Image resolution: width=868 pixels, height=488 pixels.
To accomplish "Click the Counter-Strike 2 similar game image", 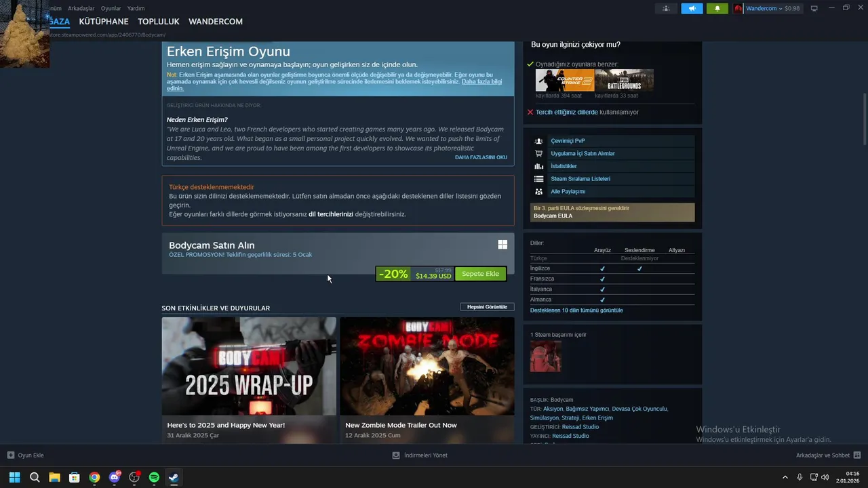I will [565, 80].
